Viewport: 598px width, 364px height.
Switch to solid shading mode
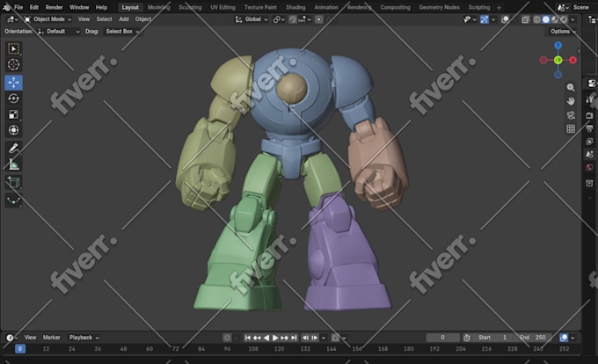pos(546,19)
